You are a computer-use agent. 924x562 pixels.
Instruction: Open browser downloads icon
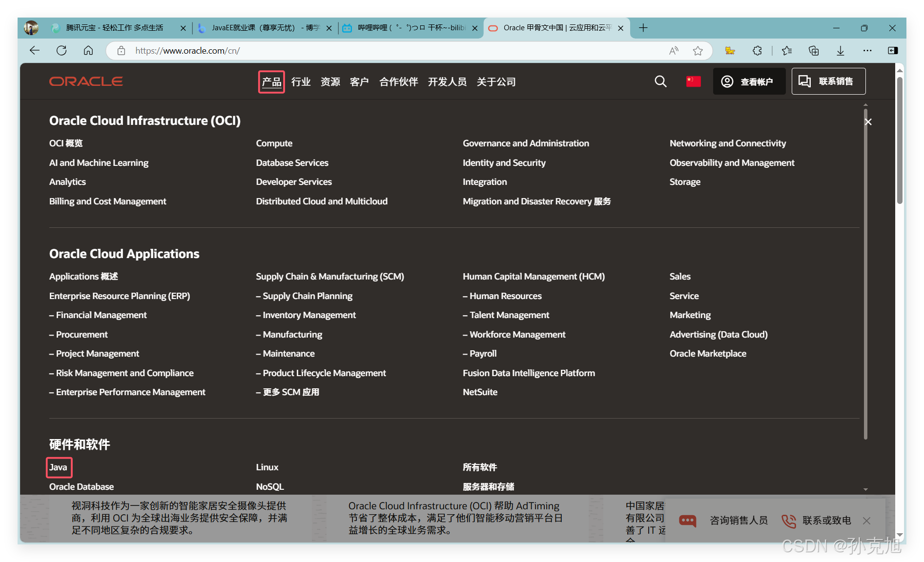841,51
